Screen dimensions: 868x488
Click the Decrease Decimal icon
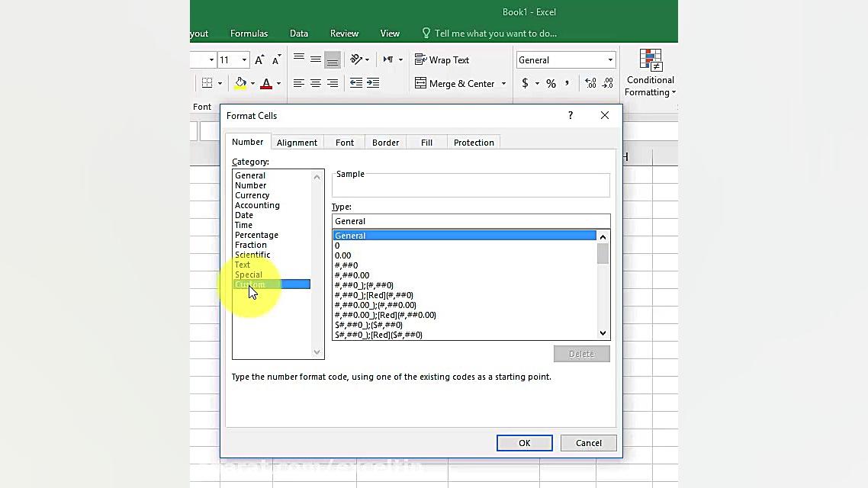[608, 84]
